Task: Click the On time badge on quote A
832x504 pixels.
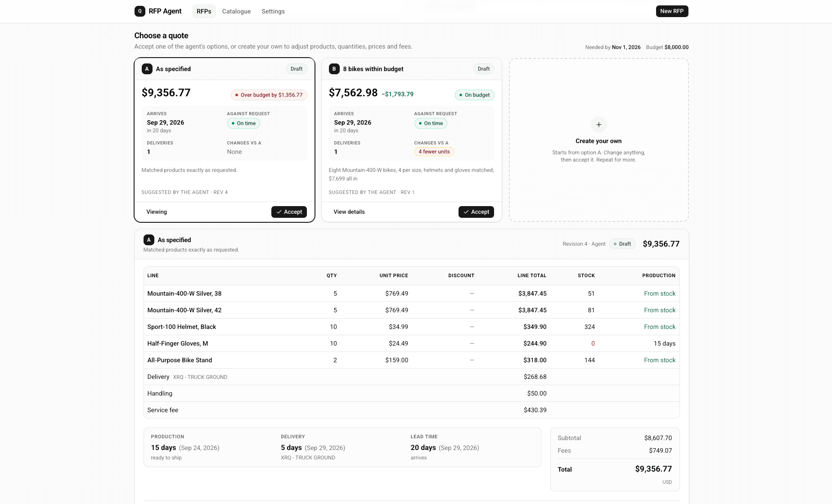Action: tap(243, 123)
